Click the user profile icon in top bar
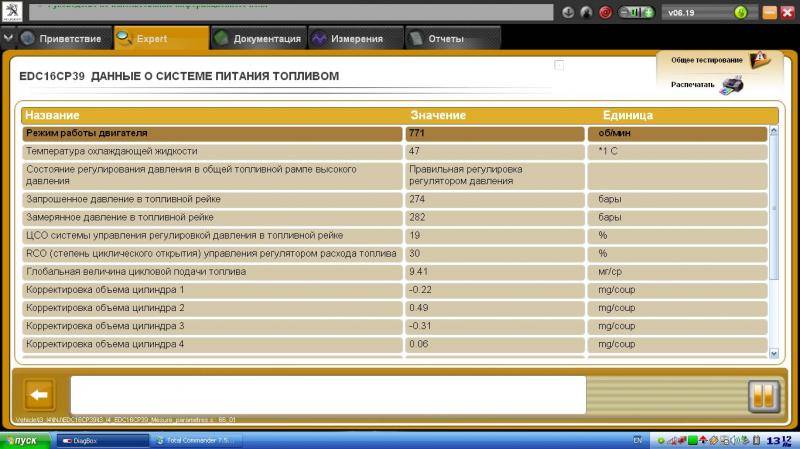The image size is (800, 449). [587, 13]
